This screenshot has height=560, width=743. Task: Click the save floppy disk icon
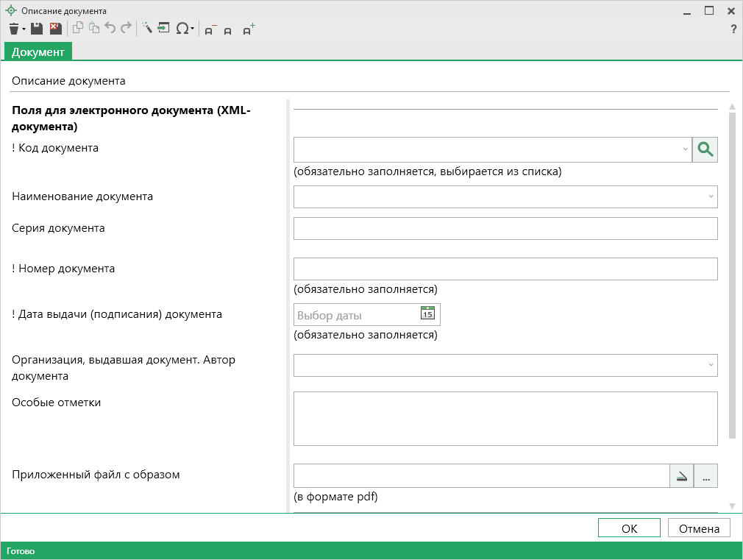click(37, 29)
